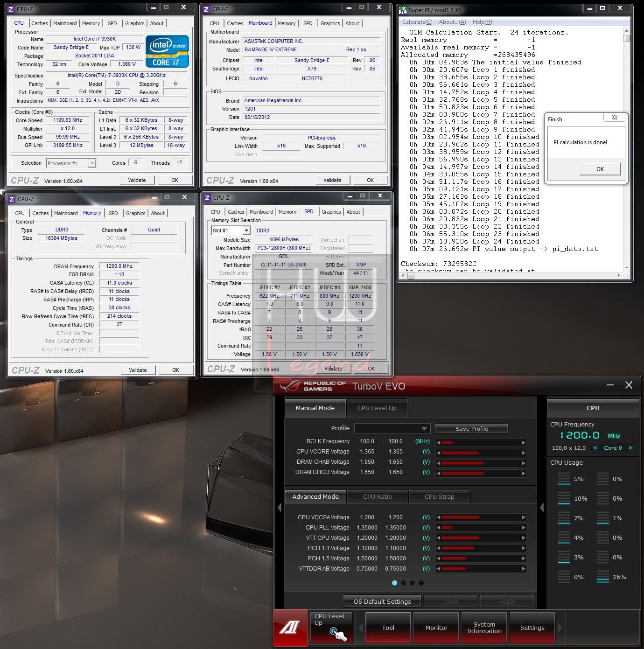The height and width of the screenshot is (649, 644).
Task: Open Help menu in Super PI
Action: point(482,22)
